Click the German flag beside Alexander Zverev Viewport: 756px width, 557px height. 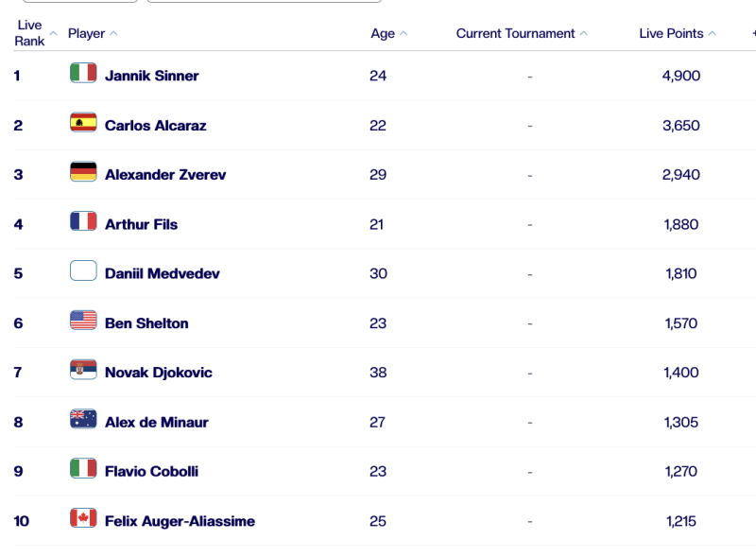83,172
